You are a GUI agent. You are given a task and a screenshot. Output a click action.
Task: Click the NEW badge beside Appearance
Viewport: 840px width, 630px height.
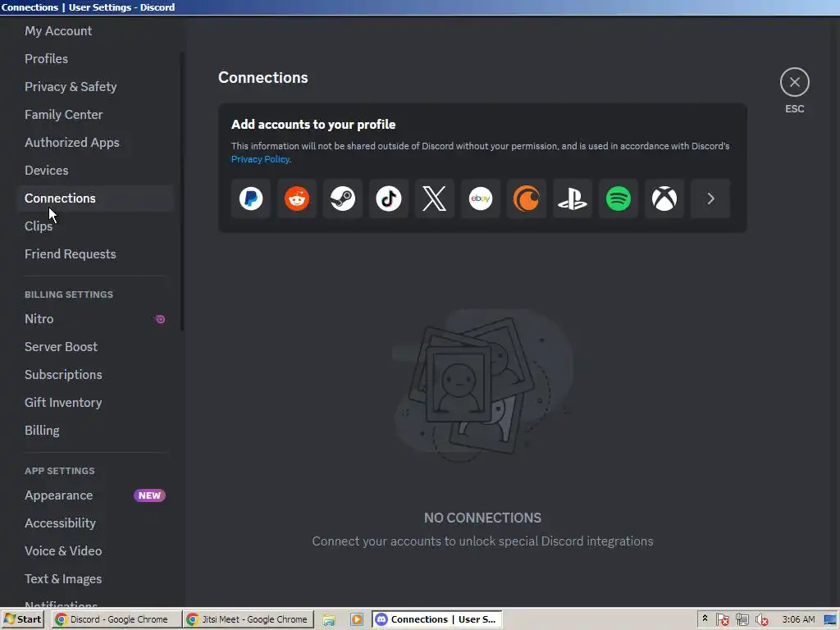pos(149,495)
